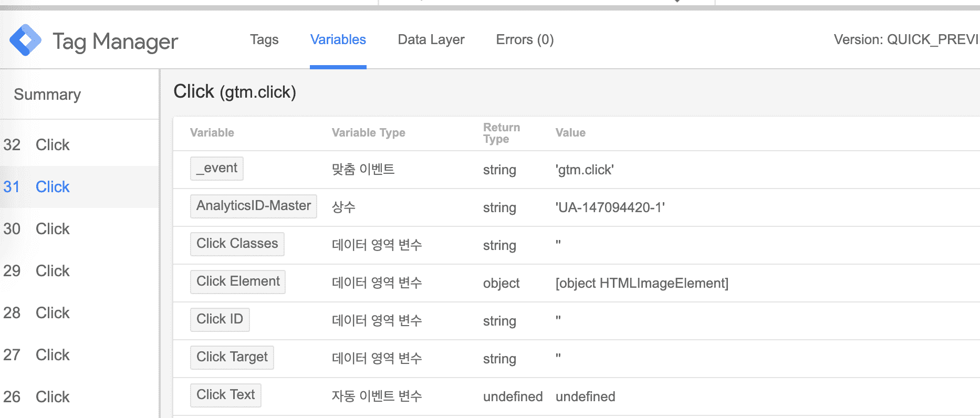Select event 28 Click in sidebar
The width and height of the screenshot is (980, 418).
pos(52,313)
